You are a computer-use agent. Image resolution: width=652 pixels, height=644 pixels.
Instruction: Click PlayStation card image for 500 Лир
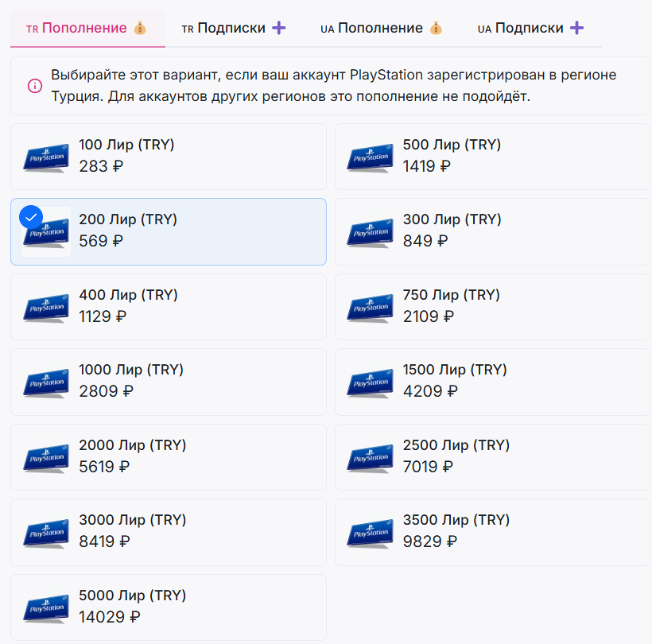pos(370,157)
